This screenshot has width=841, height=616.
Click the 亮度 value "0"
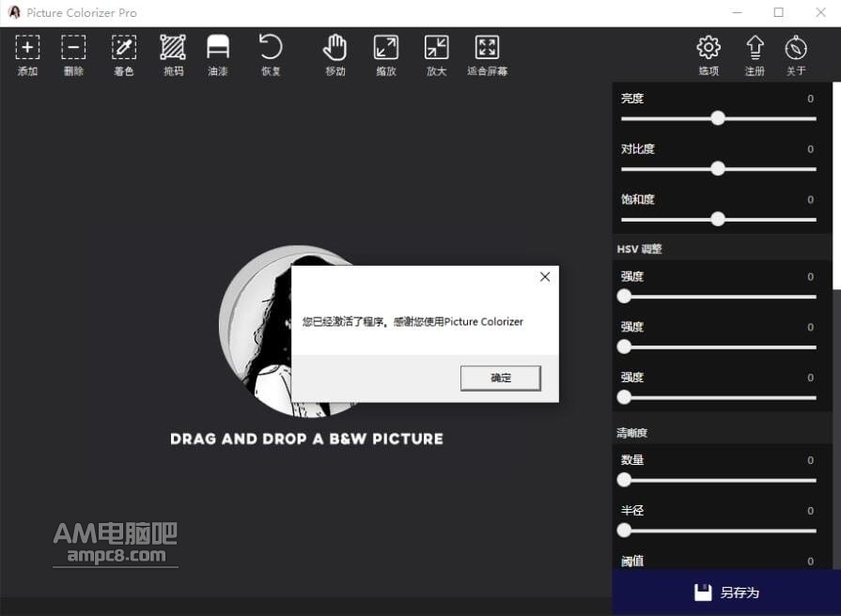(x=810, y=99)
